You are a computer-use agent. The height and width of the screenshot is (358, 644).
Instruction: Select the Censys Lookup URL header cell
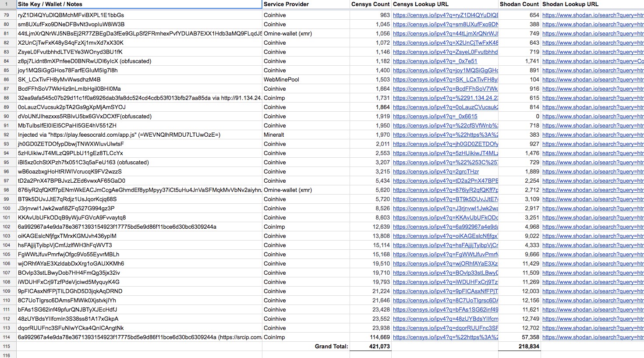tap(445, 4)
